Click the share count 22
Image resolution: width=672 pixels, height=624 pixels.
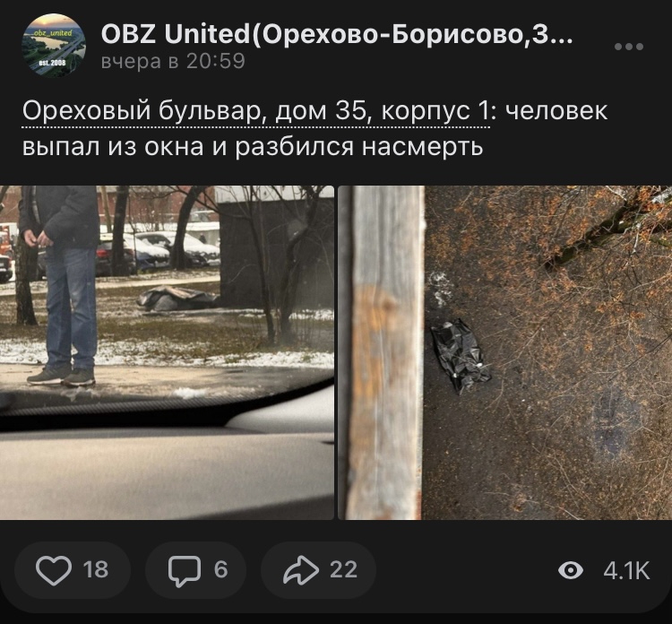coord(343,570)
